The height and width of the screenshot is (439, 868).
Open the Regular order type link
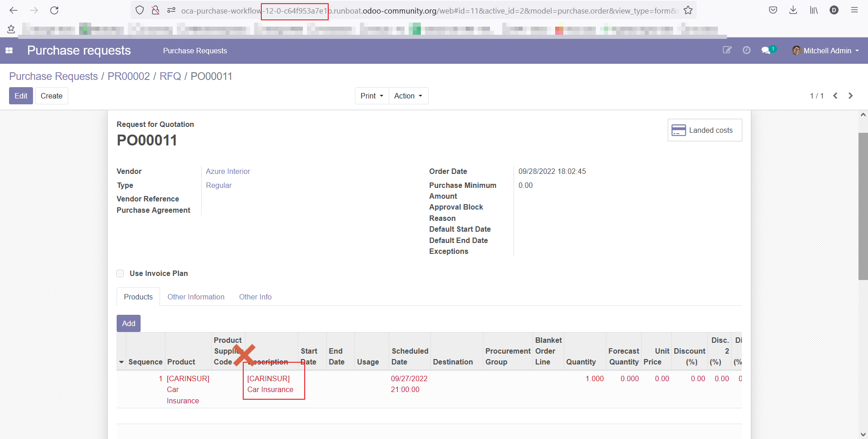[218, 185]
